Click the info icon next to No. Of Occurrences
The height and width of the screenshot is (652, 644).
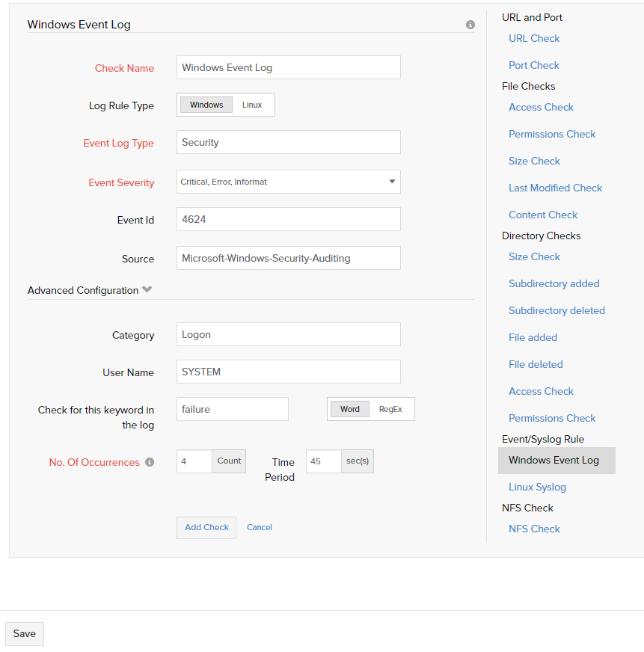coord(150,462)
